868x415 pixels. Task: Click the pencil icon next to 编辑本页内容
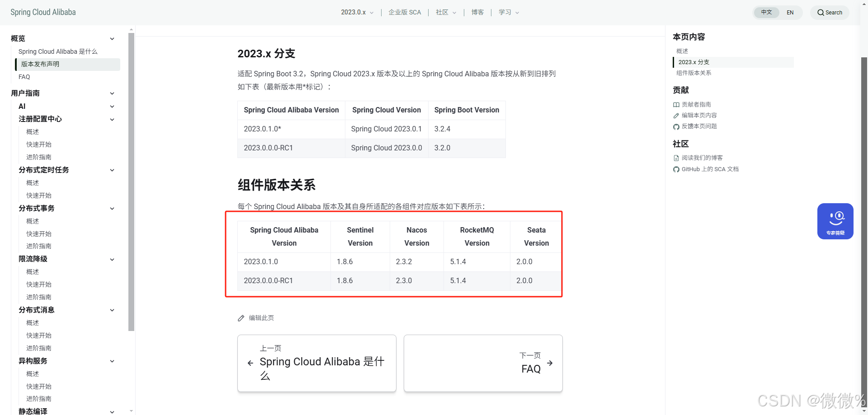[676, 116]
